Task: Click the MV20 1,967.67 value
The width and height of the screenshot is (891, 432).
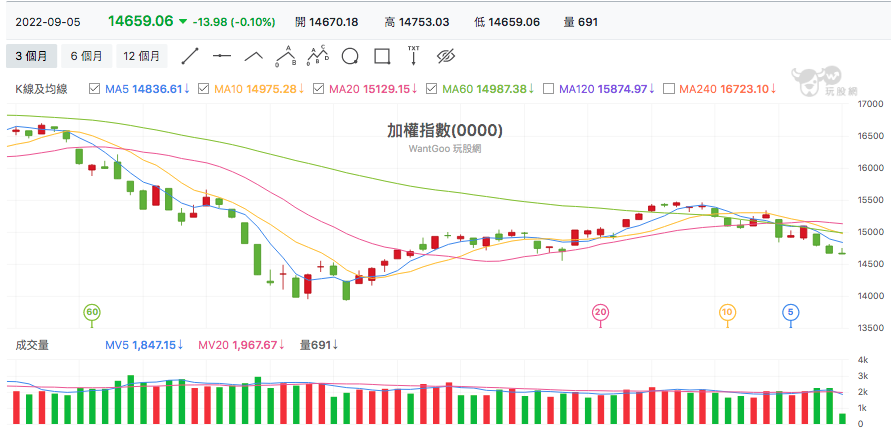Action: [x=241, y=345]
